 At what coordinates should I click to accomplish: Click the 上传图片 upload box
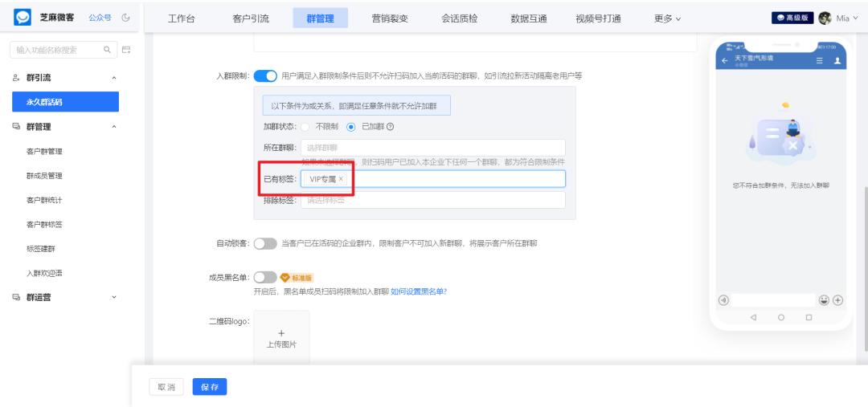point(281,338)
